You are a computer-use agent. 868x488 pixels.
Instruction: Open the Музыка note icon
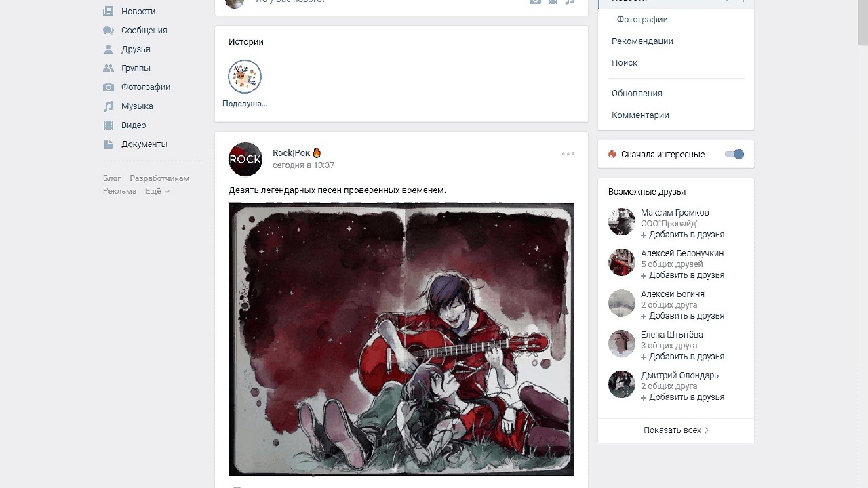coord(108,106)
